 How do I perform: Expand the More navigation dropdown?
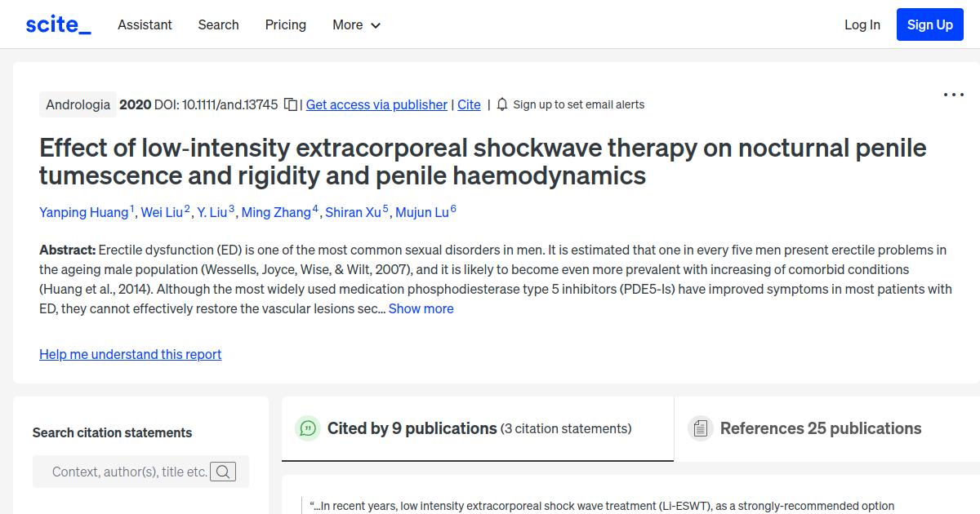(356, 24)
